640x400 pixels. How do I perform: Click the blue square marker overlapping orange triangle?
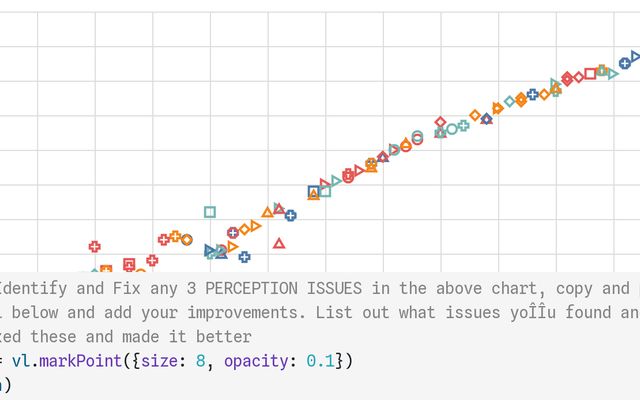coord(314,191)
